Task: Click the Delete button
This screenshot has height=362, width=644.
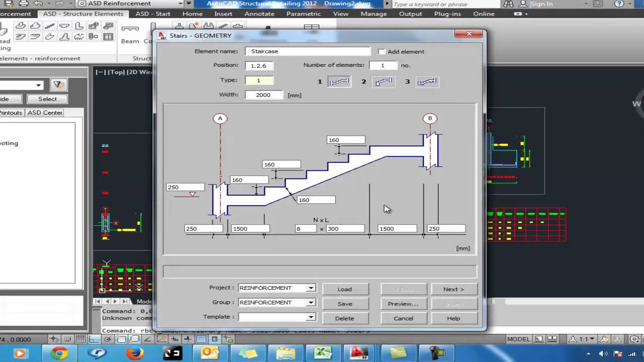Action: (345, 318)
